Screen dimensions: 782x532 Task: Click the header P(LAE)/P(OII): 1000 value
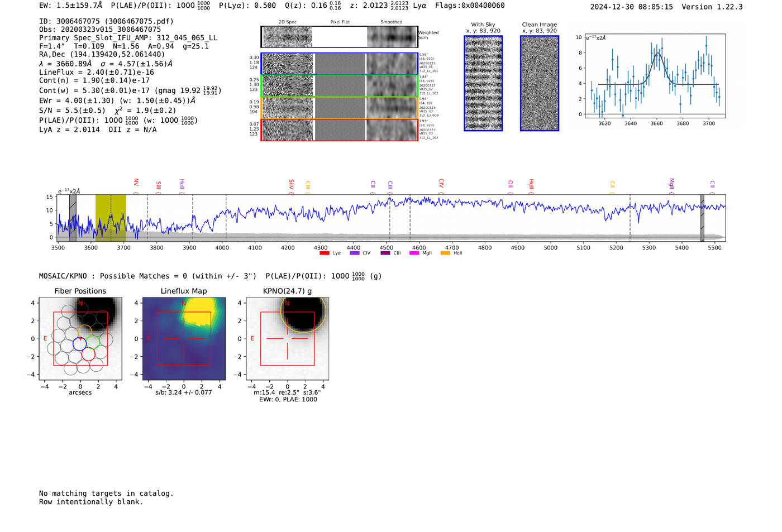[160, 6]
